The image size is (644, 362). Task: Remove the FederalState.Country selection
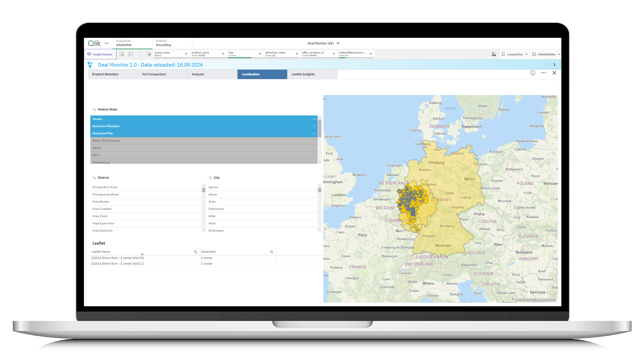(x=371, y=54)
